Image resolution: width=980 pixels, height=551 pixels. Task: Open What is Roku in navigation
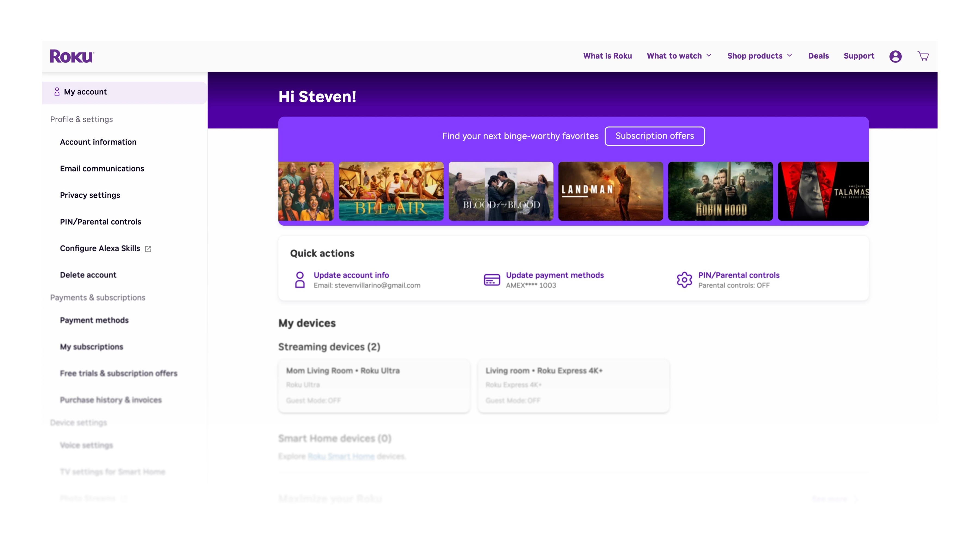click(x=607, y=56)
